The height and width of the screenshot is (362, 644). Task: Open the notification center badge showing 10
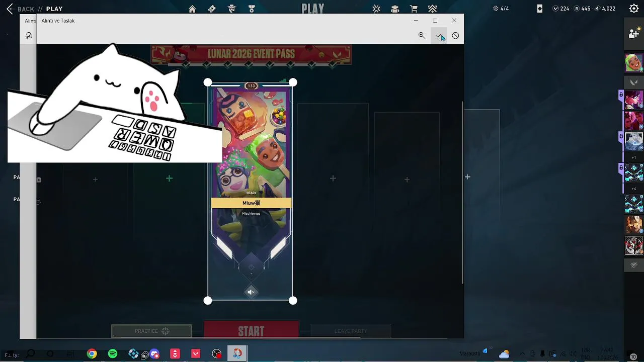click(633, 356)
